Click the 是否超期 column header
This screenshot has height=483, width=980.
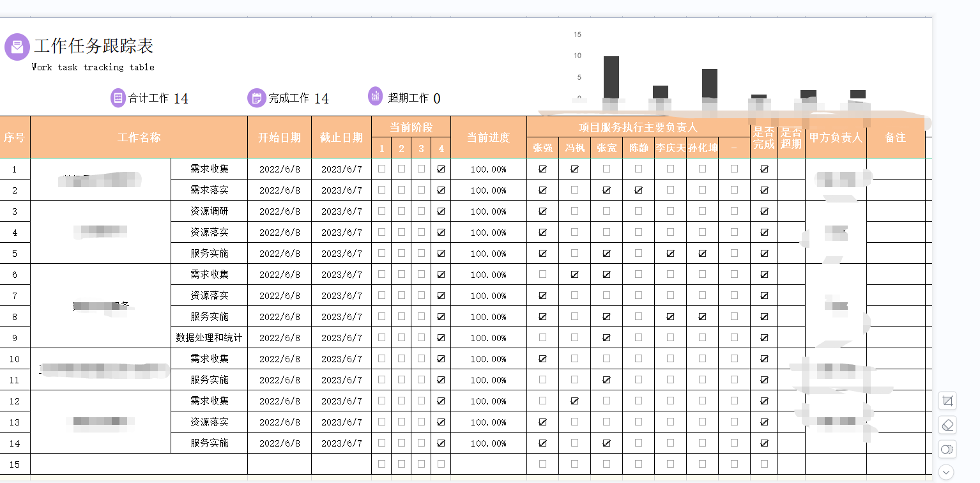tap(792, 137)
